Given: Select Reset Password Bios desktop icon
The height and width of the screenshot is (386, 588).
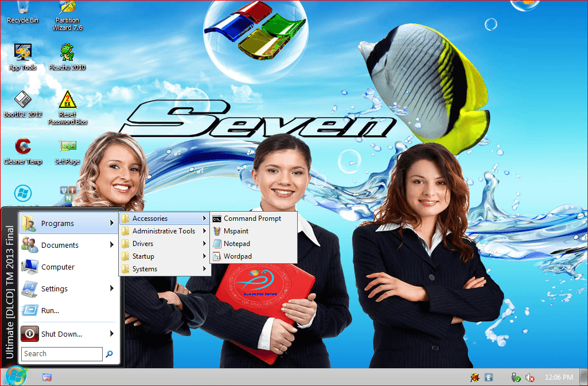Looking at the screenshot, I should 68,108.
